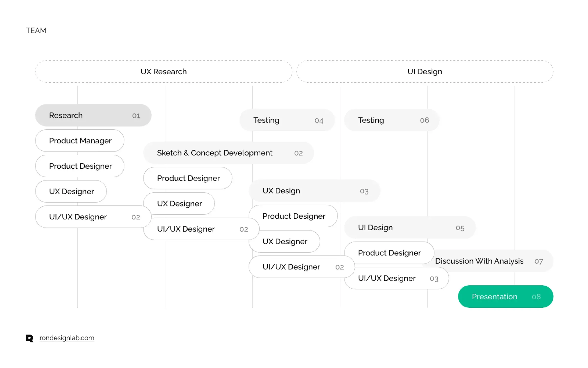Screen dimensions: 588x368
Task: Click the Testing 06 stage pill
Action: click(392, 120)
